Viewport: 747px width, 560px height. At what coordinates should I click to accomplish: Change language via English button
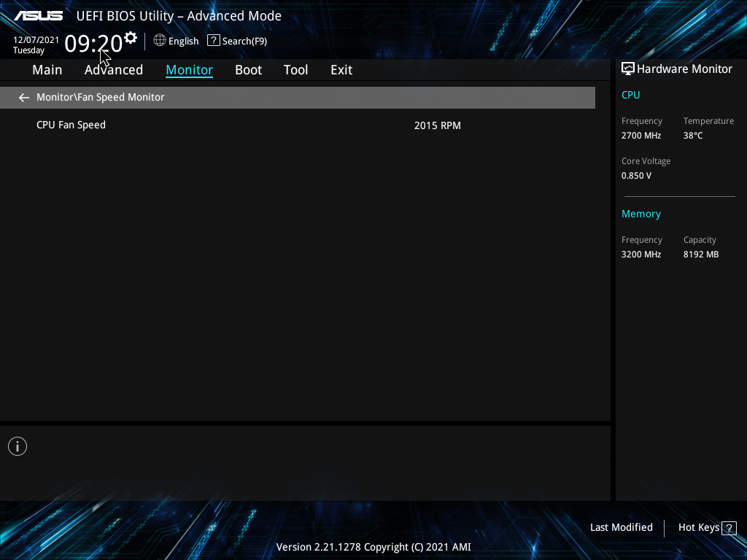(183, 42)
